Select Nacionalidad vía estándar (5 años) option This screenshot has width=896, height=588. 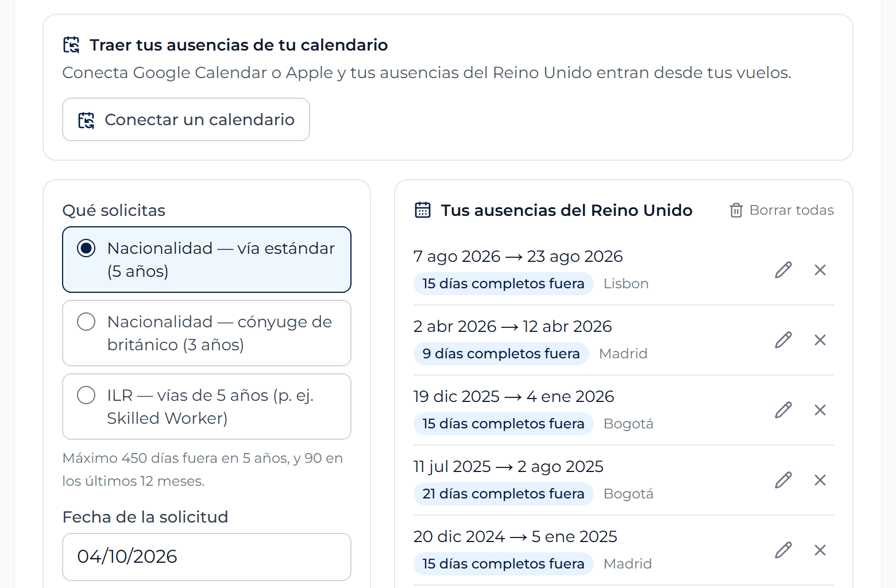(207, 260)
